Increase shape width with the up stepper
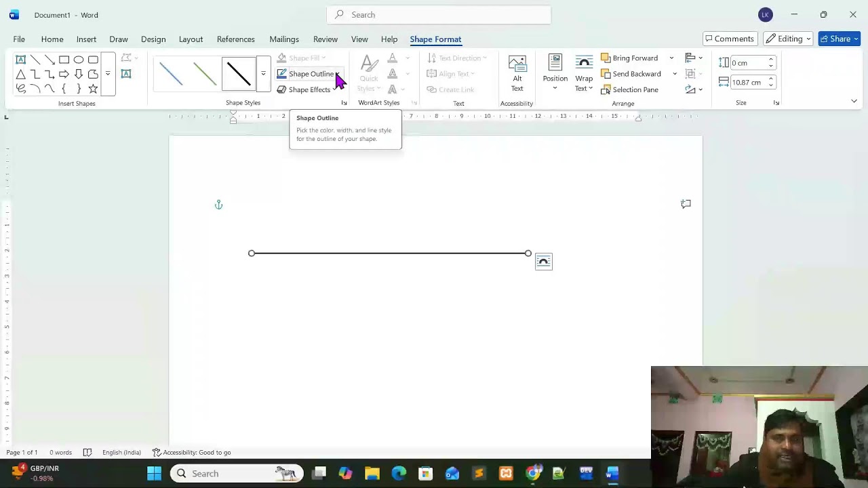The height and width of the screenshot is (488, 868). point(771,79)
